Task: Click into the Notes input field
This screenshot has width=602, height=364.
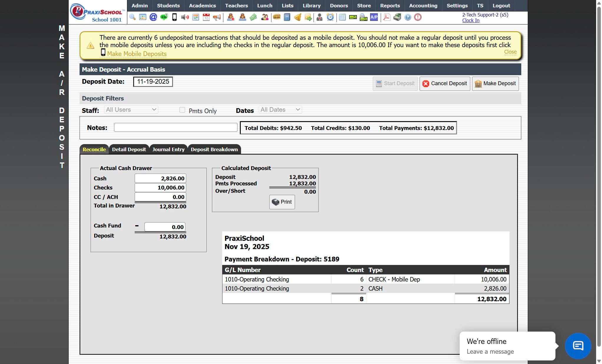Action: tap(175, 127)
